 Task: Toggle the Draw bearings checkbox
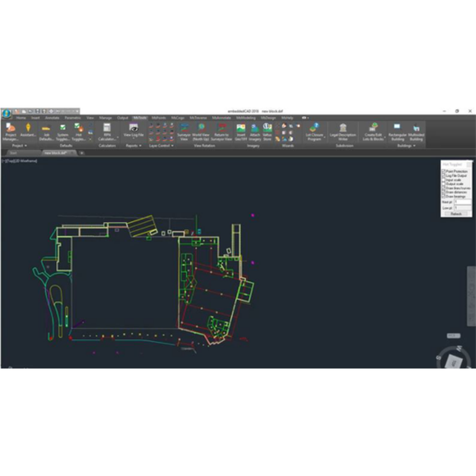pos(443,196)
